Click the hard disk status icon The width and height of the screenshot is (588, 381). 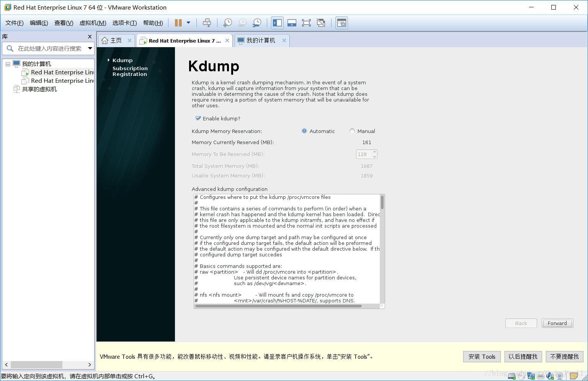coord(512,376)
